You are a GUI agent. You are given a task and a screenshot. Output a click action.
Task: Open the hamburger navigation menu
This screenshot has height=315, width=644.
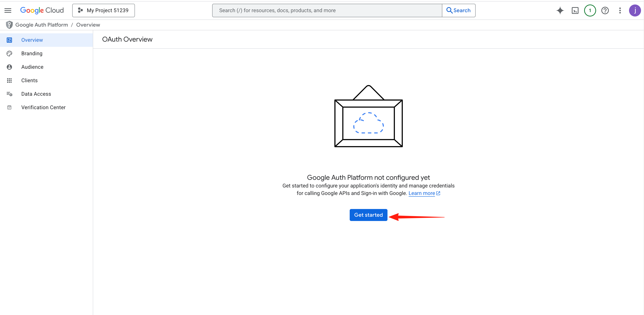pos(8,10)
